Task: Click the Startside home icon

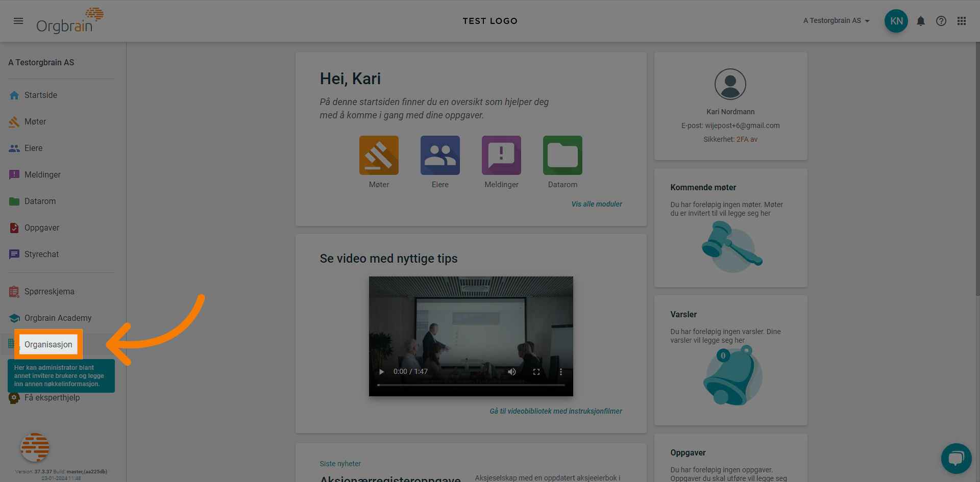Action: point(14,95)
